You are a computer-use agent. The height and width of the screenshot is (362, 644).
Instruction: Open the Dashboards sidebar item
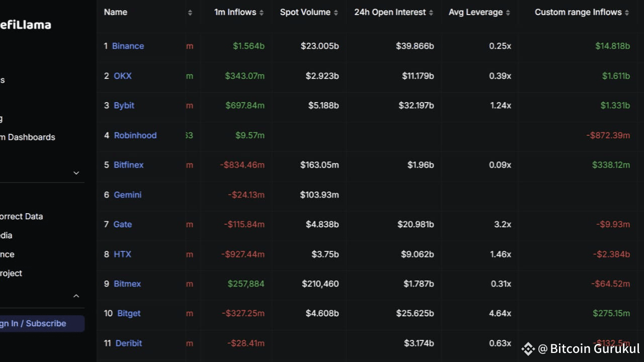[x=28, y=137]
